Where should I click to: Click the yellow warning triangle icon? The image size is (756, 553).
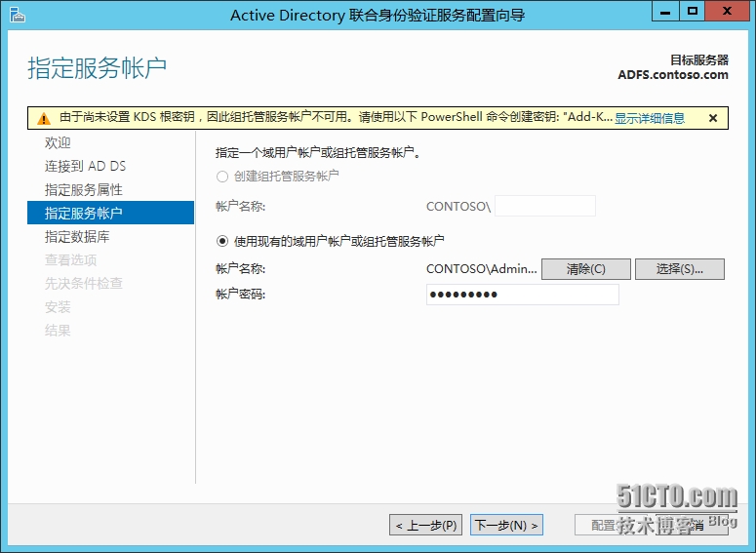44,118
